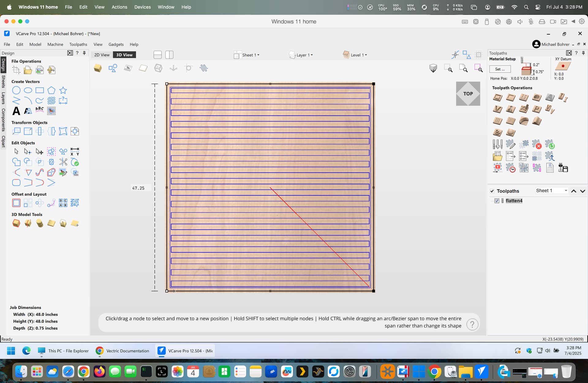
Task: Open the Trace Bitmap tool
Action: point(51,111)
